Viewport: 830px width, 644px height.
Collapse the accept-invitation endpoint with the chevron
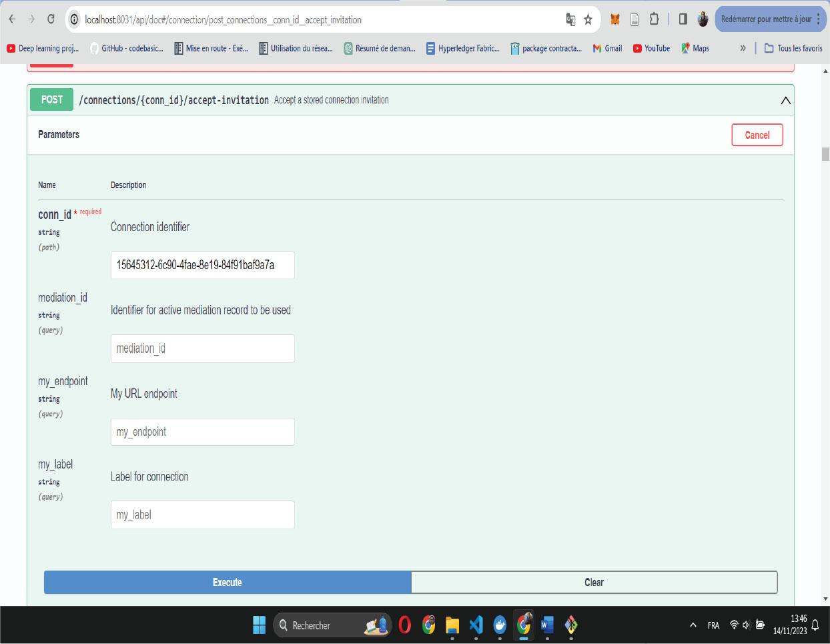click(x=785, y=100)
